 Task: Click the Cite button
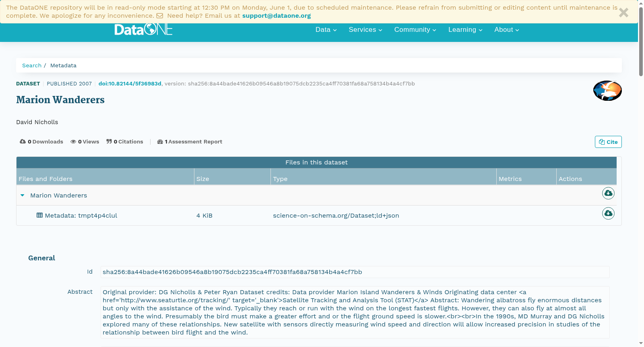[x=608, y=142]
